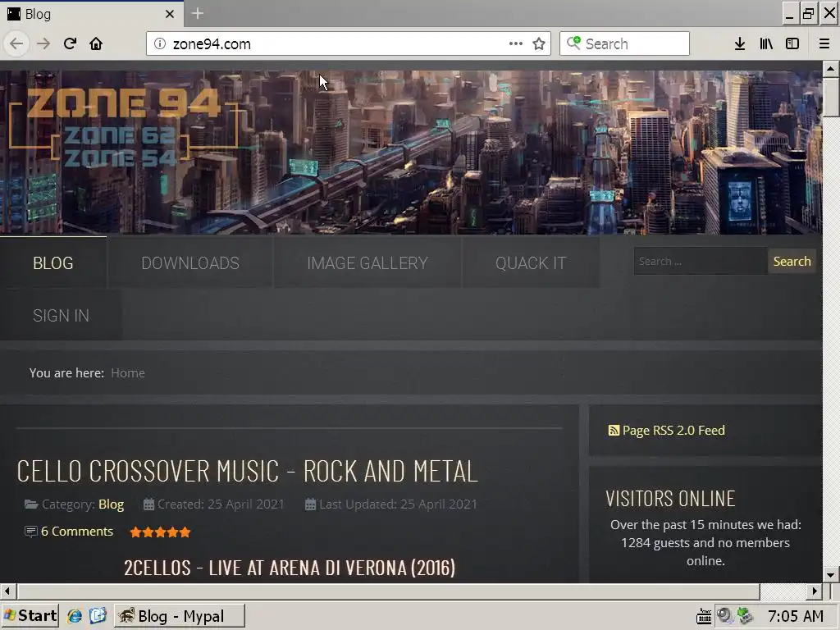Viewport: 840px width, 630px height.
Task: Open the Cello Crossover Music article title
Action: click(x=247, y=472)
